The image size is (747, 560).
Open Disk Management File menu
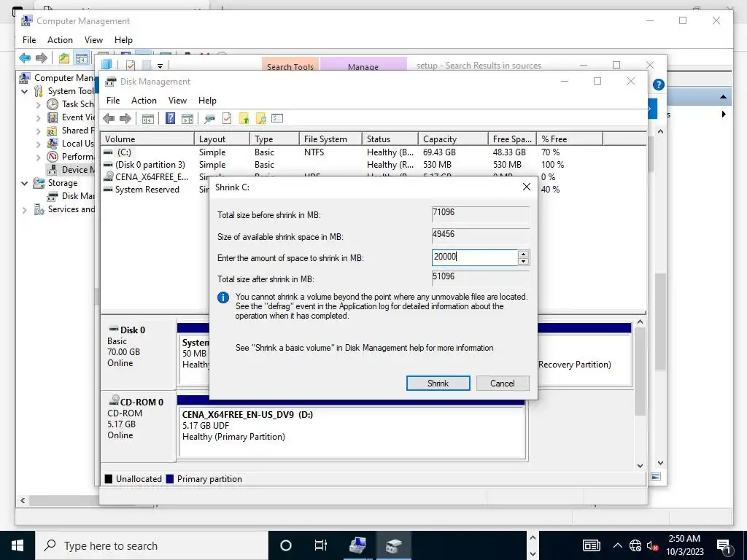(113, 101)
